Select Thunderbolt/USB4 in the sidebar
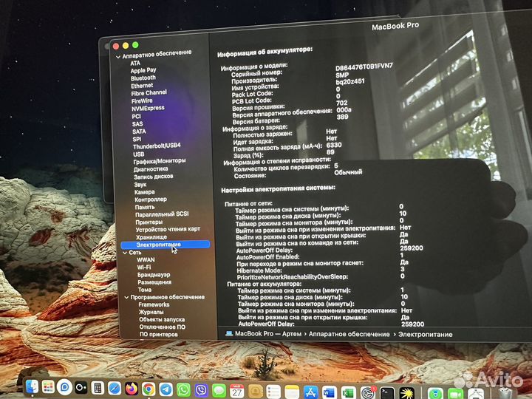532x399 pixels. 157,146
